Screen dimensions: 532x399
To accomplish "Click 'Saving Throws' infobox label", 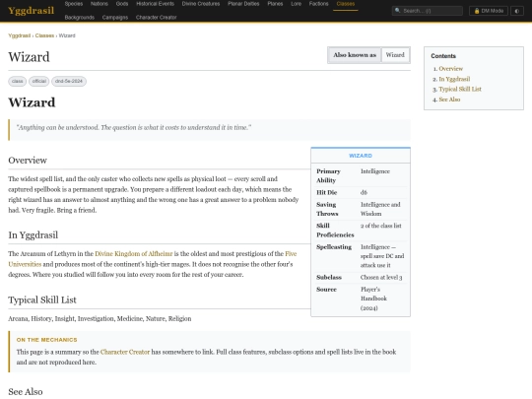I will pyautogui.click(x=327, y=209).
